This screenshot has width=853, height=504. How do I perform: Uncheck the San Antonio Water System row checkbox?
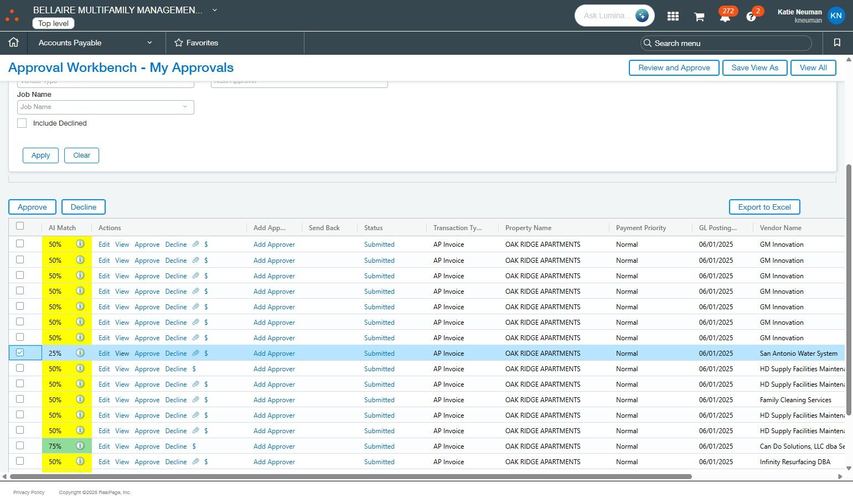coord(20,352)
